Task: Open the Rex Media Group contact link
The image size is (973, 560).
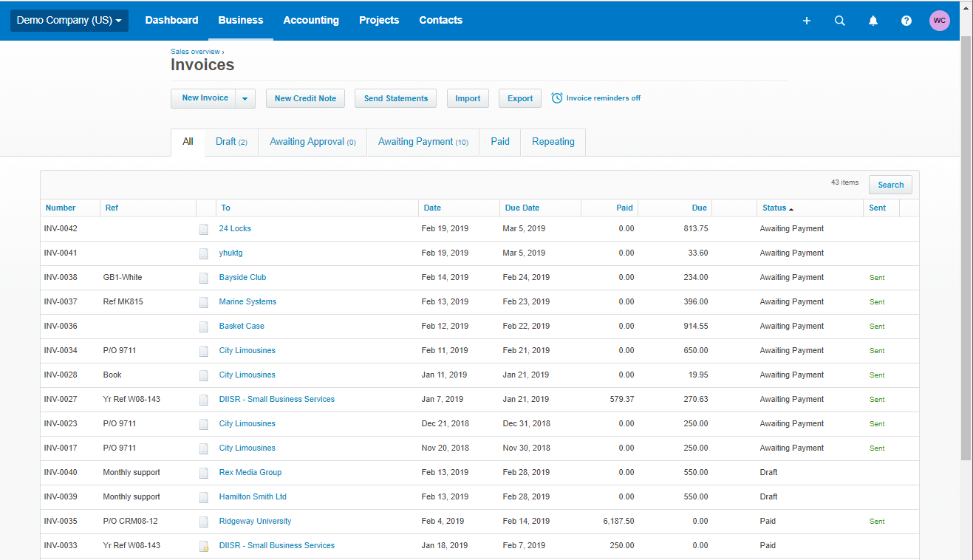Action: click(x=250, y=473)
